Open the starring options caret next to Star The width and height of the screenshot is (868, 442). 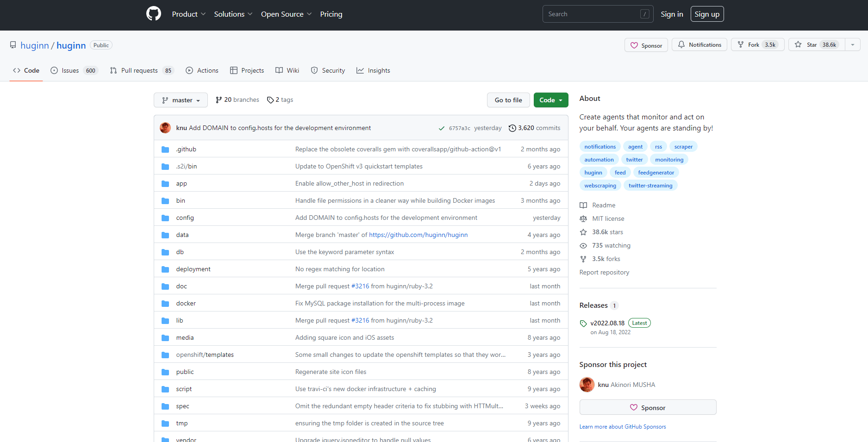[852, 44]
